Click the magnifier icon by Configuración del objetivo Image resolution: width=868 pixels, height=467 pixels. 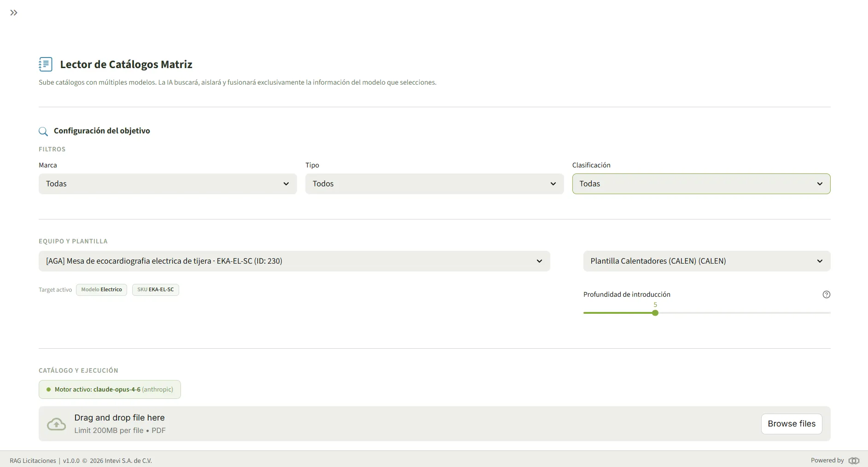tap(43, 132)
